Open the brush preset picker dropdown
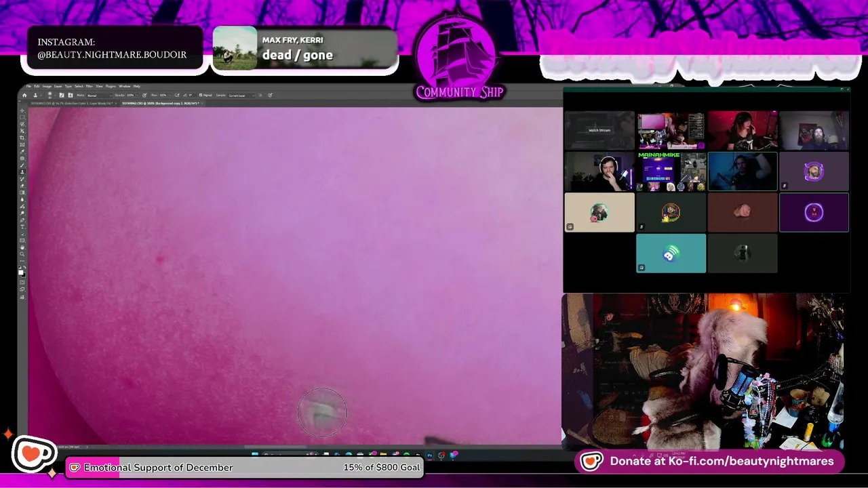 point(55,96)
